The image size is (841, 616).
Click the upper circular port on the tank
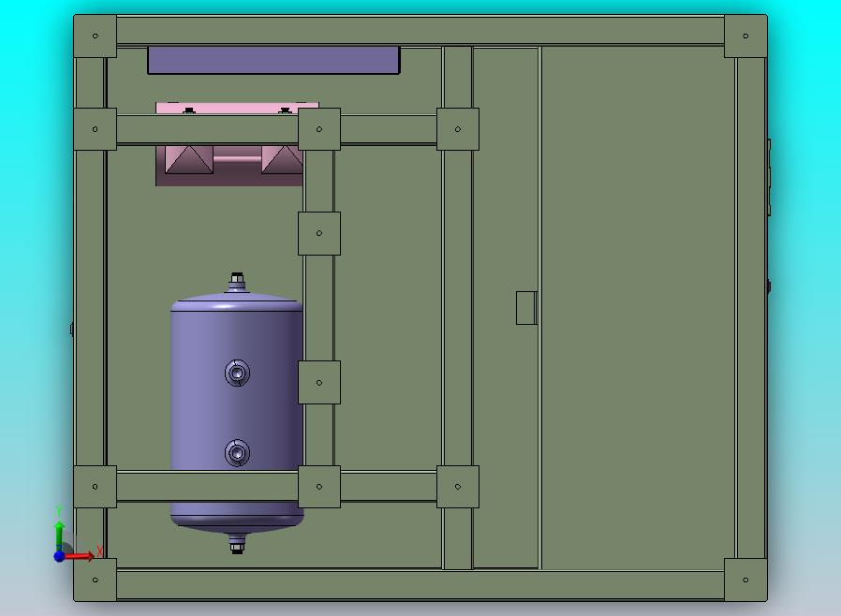(237, 373)
